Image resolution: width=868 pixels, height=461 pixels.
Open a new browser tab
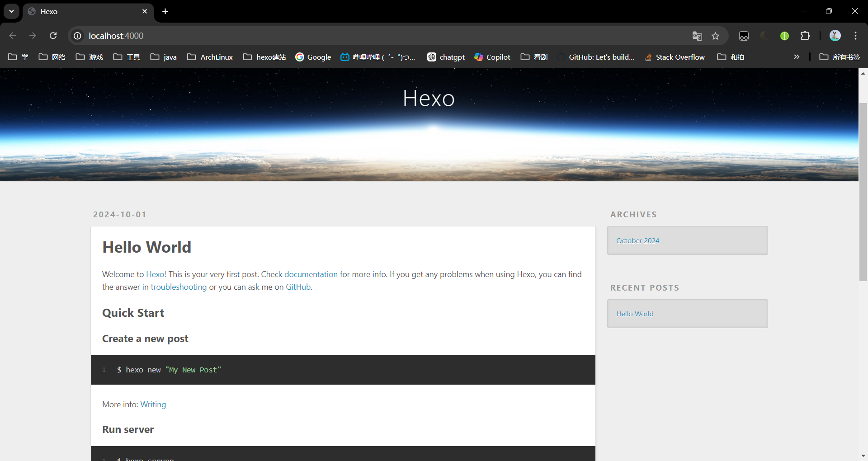tap(165, 11)
